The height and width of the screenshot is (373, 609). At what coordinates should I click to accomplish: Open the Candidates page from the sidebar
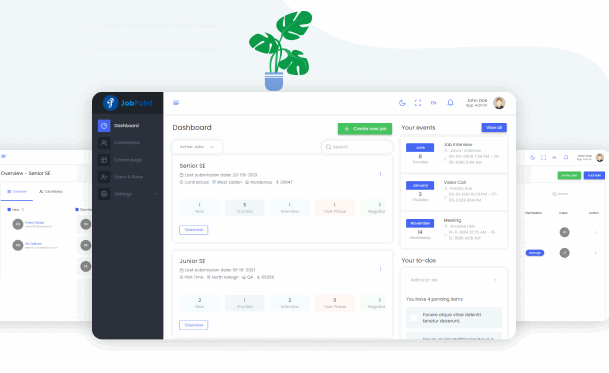[128, 143]
